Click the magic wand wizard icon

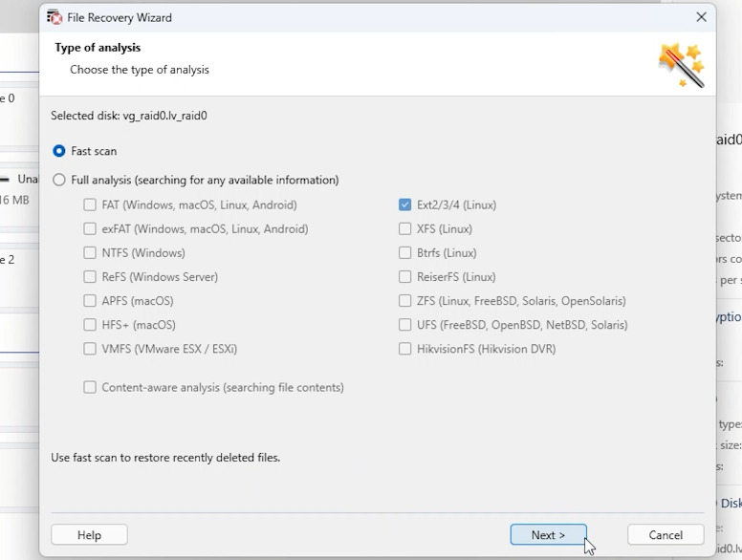tap(682, 65)
